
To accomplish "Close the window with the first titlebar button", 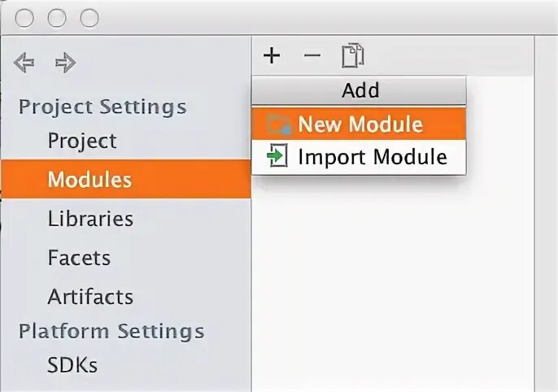I will point(25,18).
